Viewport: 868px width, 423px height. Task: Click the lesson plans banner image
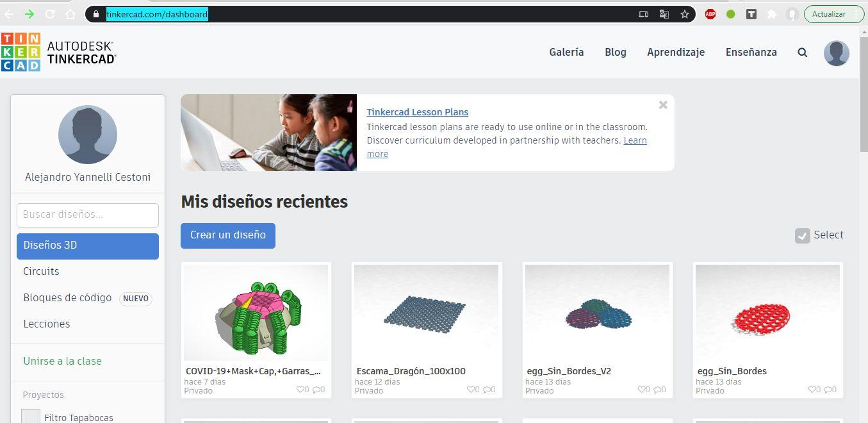coord(268,133)
